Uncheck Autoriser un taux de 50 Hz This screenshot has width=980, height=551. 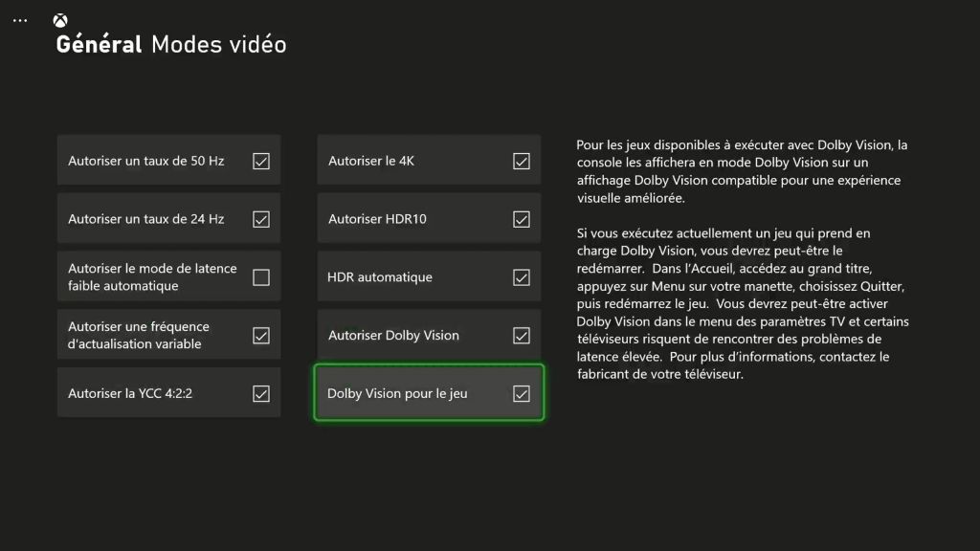261,161
